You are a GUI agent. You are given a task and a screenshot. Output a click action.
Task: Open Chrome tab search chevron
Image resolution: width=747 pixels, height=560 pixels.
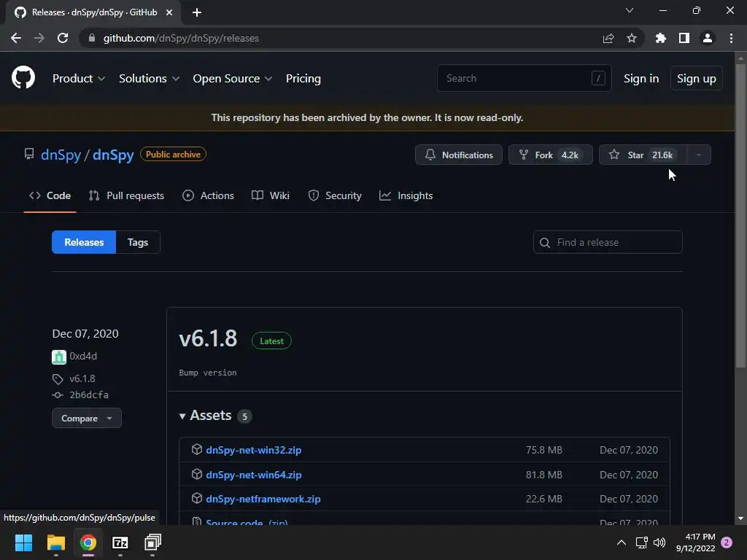tap(630, 10)
